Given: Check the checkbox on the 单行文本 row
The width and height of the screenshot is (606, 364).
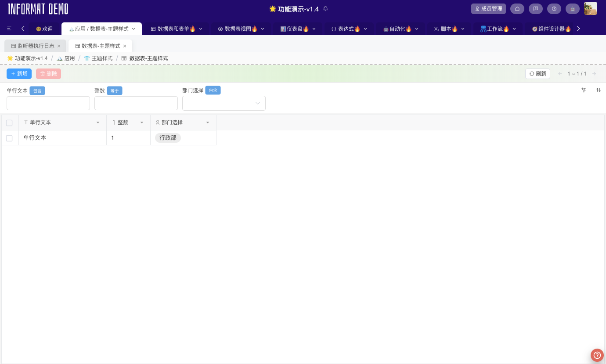Looking at the screenshot, I should 9,137.
